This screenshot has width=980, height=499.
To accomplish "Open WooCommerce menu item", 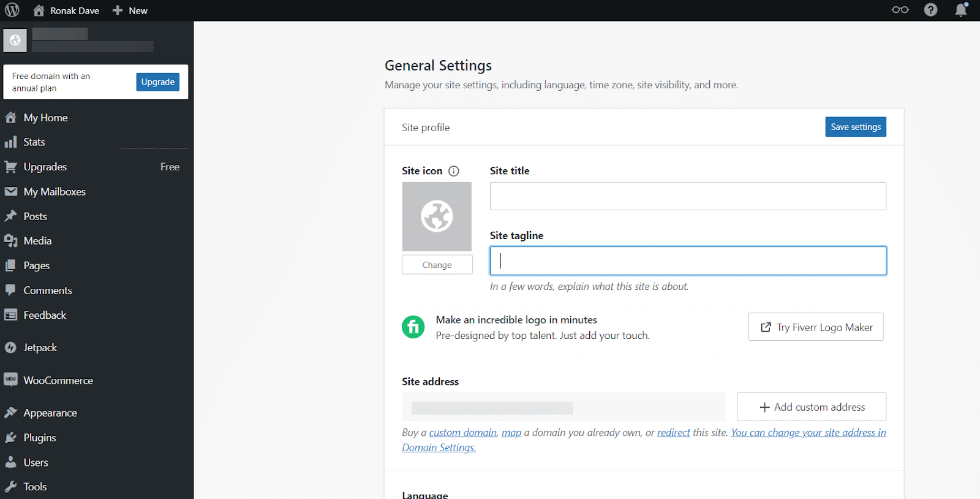I will (x=58, y=381).
